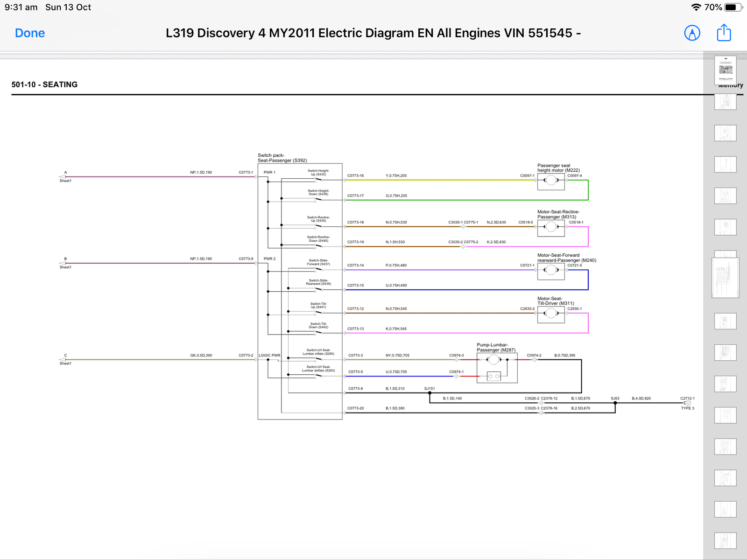Open the Markup pen tool
This screenshot has height=560, width=747.
point(692,33)
